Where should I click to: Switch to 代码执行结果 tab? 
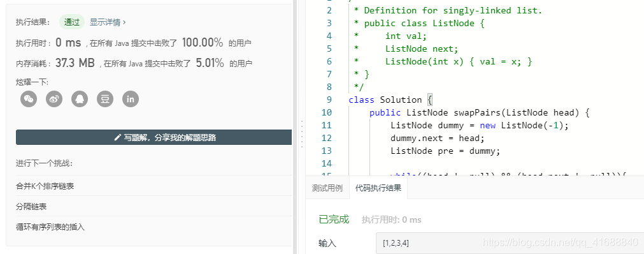[x=378, y=188]
